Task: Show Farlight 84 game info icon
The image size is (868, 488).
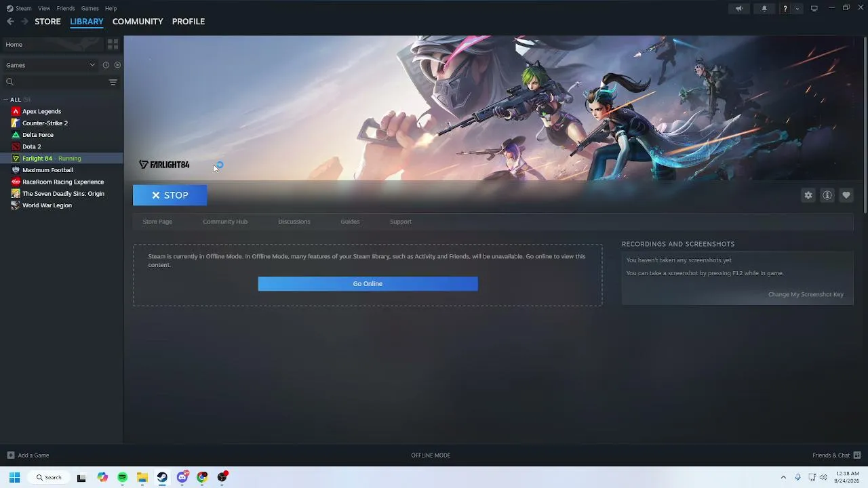Action: (x=827, y=195)
